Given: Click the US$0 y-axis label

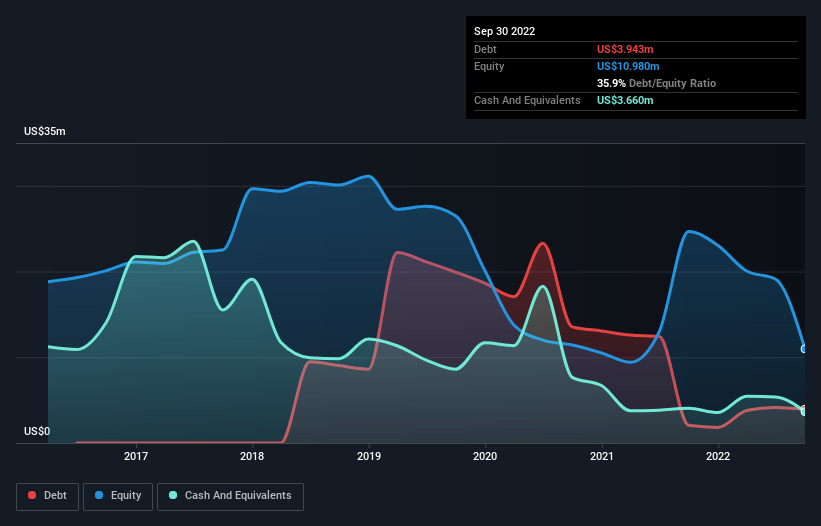Looking at the screenshot, I should click(x=37, y=431).
